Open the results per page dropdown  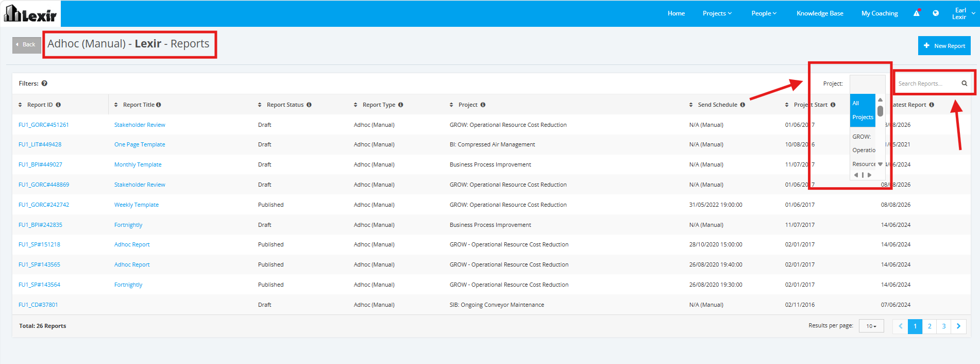pos(871,326)
